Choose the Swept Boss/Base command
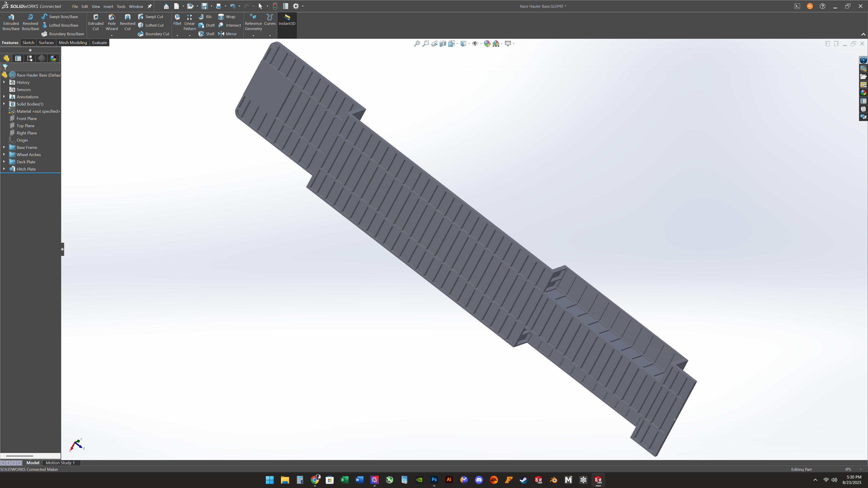 (x=60, y=16)
